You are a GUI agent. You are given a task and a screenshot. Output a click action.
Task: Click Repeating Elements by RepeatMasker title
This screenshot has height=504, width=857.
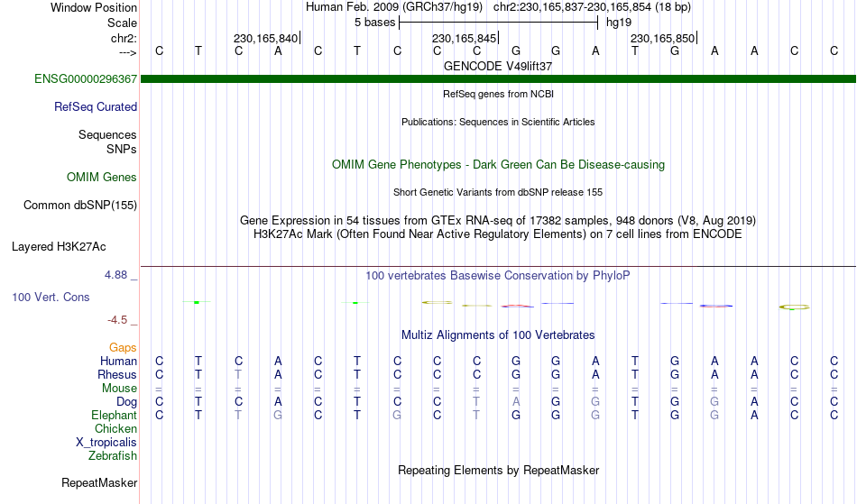tap(499, 471)
